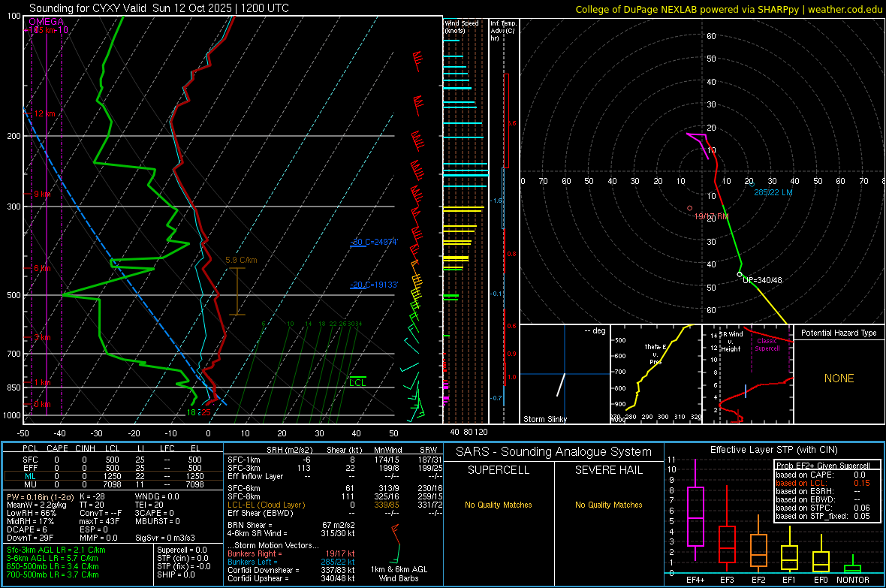Click the 'SRH (m2/s2)' column header
This screenshot has height=588, width=886.
[x=289, y=450]
